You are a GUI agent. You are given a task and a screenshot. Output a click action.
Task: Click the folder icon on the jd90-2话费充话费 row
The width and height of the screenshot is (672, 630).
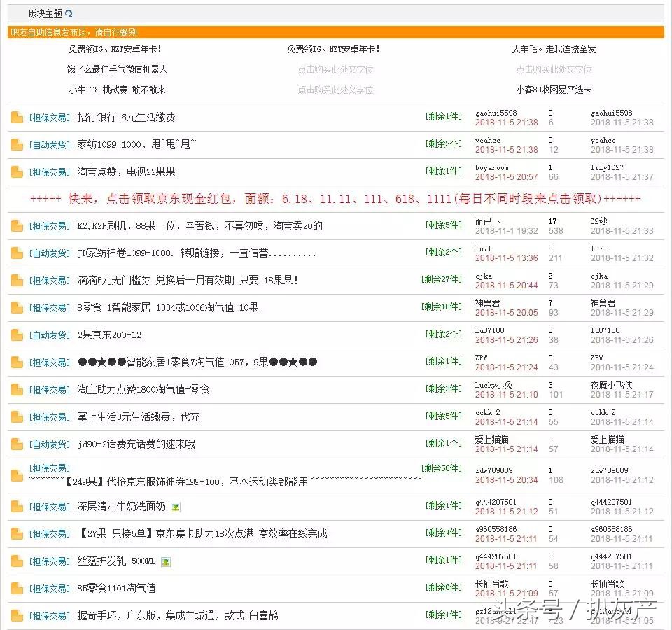coord(16,443)
